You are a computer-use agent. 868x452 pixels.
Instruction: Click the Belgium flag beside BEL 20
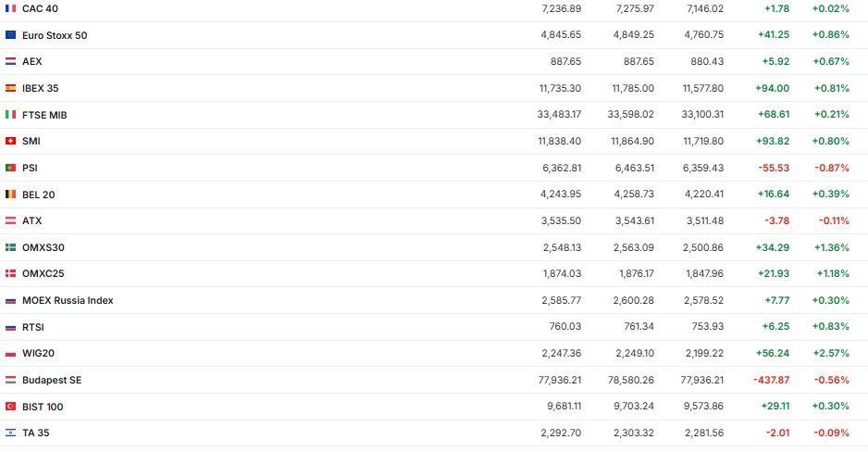[10, 195]
